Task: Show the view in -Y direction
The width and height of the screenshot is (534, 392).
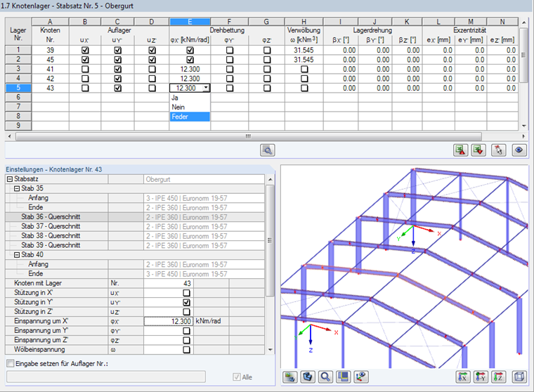Action: [481, 377]
